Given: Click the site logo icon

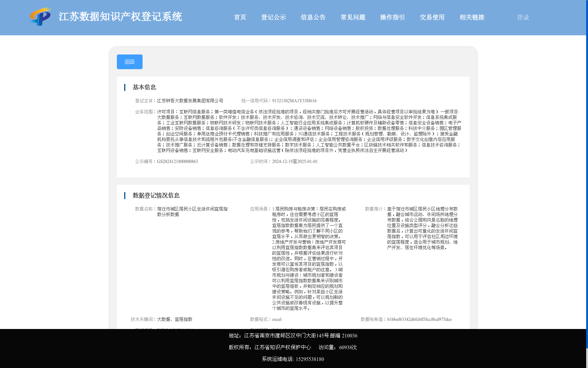Looking at the screenshot, I should [x=40, y=17].
